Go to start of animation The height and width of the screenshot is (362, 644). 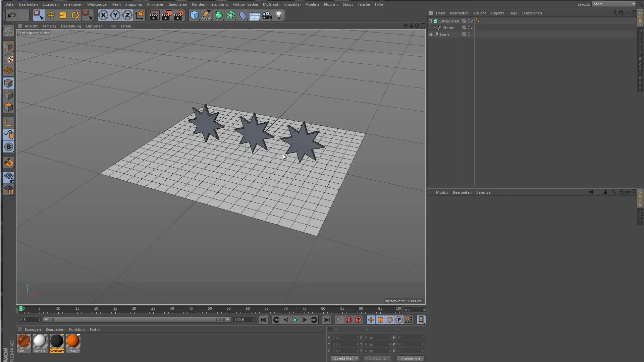[264, 320]
